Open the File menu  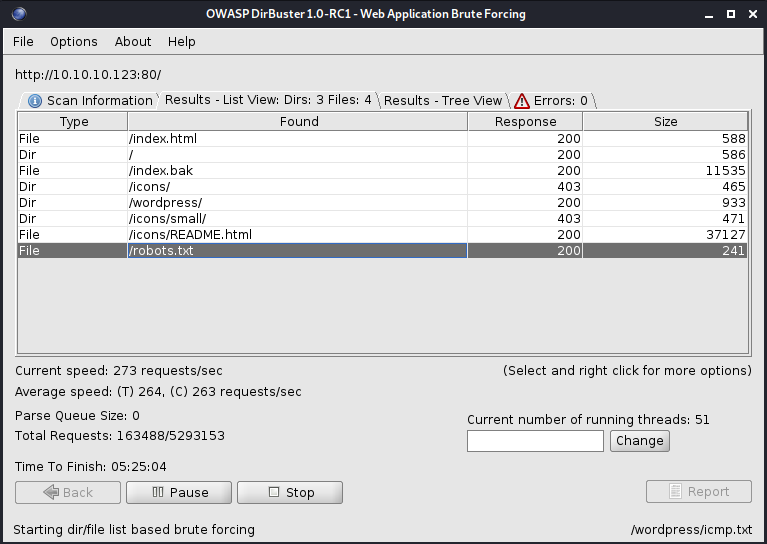[23, 42]
